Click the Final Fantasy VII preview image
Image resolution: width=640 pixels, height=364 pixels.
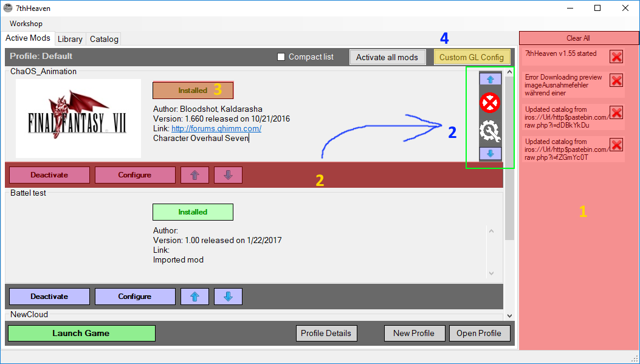point(78,118)
